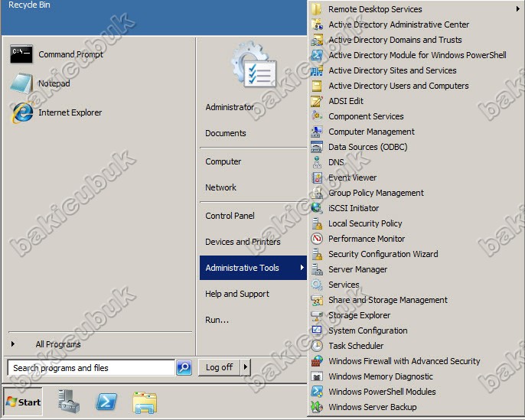
Task: Click the Internet Explorer icon
Action: click(22, 112)
